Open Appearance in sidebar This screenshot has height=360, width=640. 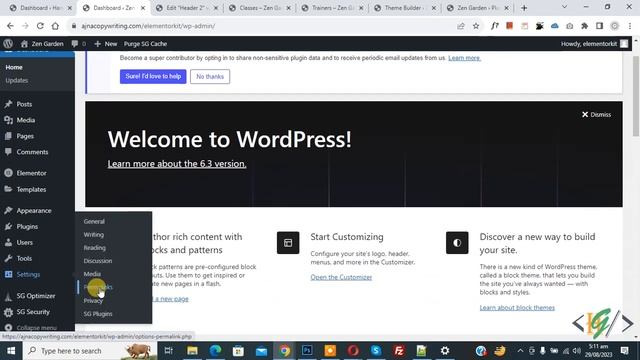(34, 211)
